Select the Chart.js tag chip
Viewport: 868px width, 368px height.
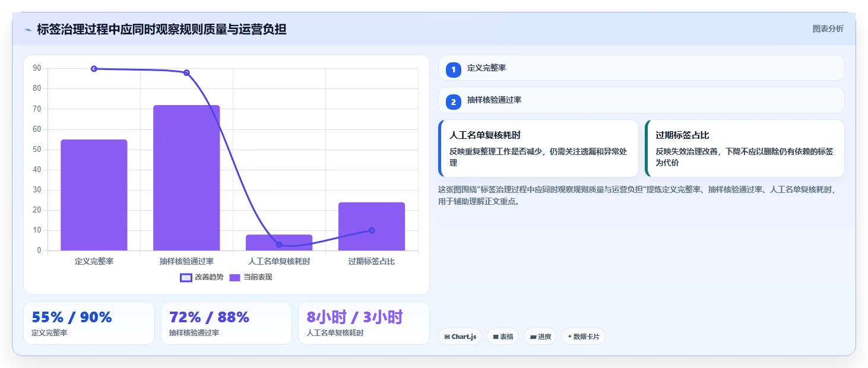pos(460,337)
